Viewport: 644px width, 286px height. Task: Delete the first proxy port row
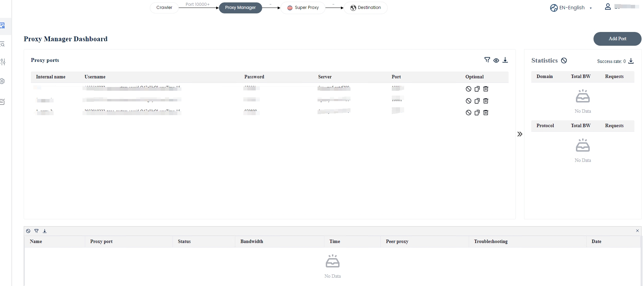pyautogui.click(x=486, y=89)
